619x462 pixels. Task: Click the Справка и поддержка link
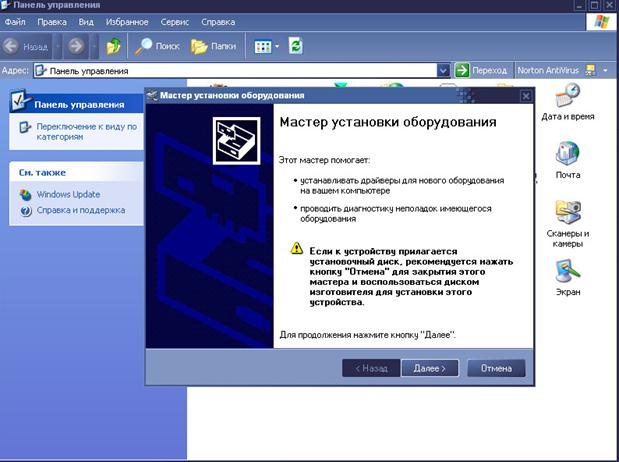(x=80, y=210)
